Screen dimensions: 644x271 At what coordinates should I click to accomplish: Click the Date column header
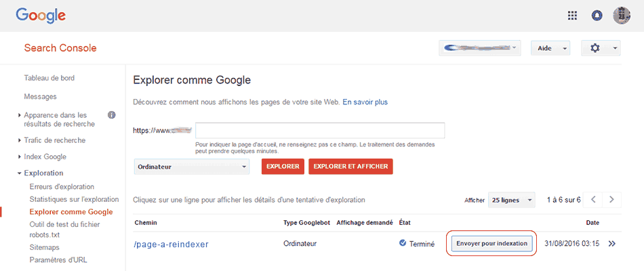(592, 222)
